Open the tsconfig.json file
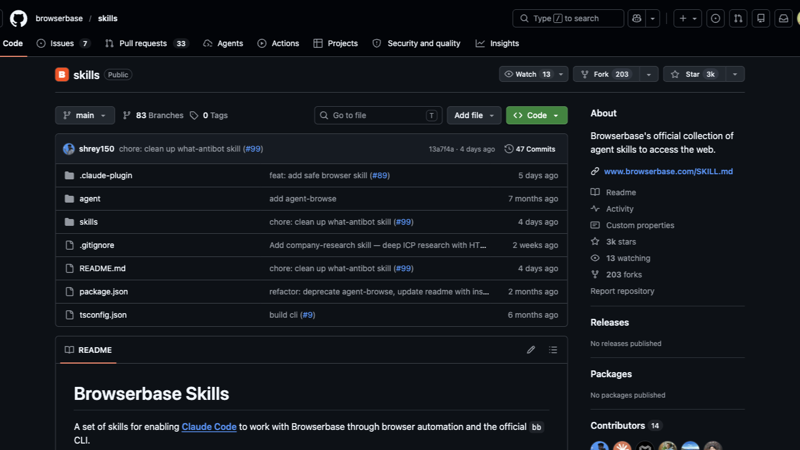 tap(103, 315)
